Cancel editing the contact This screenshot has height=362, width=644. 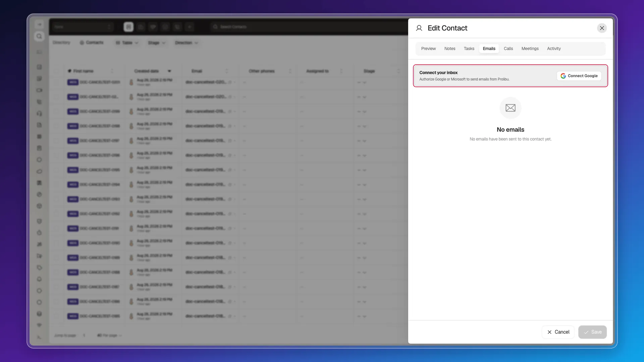tap(558, 332)
